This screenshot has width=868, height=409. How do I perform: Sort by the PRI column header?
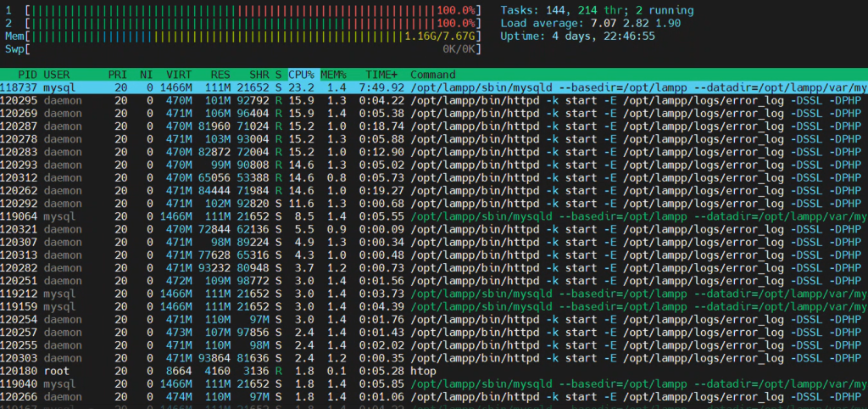[x=117, y=75]
